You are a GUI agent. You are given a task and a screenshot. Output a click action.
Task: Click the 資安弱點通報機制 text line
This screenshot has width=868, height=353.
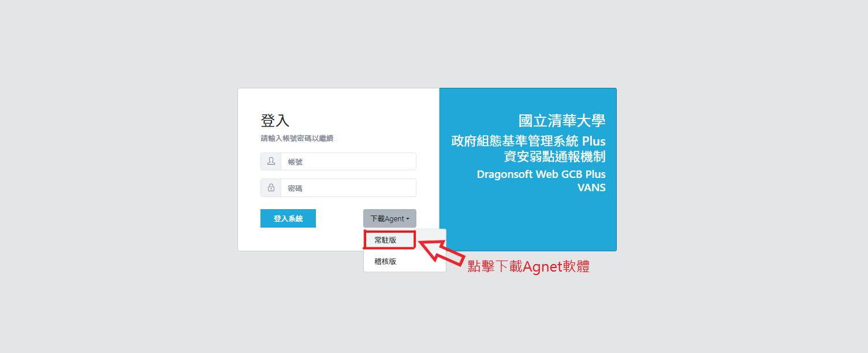555,157
